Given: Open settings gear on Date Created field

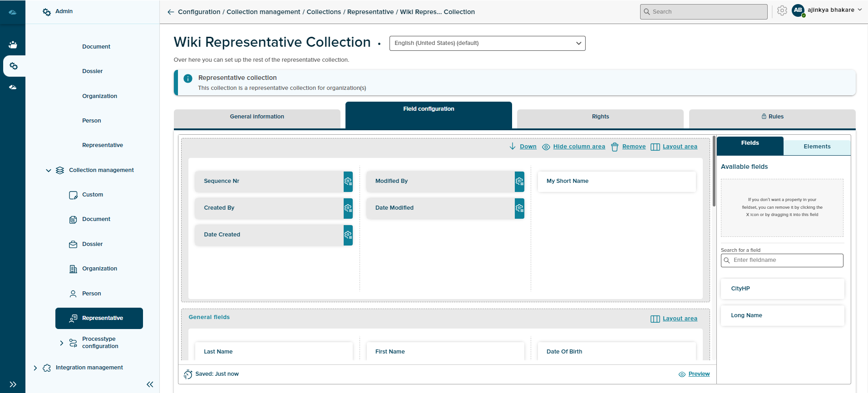Looking at the screenshot, I should tap(348, 235).
